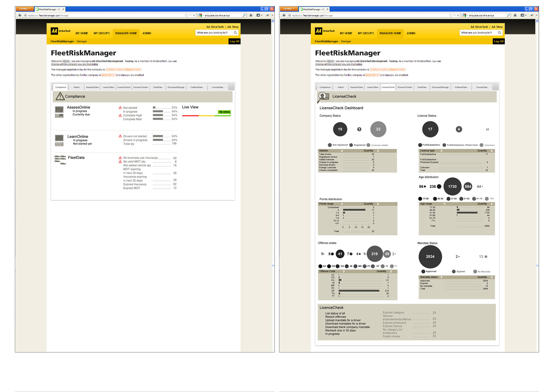Go back using left window's browser back arrow

point(20,15)
